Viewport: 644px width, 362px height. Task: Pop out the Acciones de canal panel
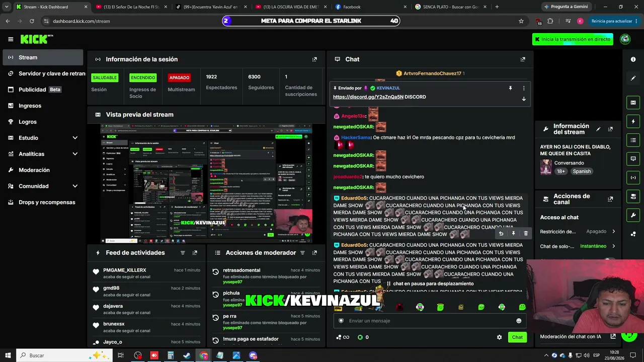610,199
